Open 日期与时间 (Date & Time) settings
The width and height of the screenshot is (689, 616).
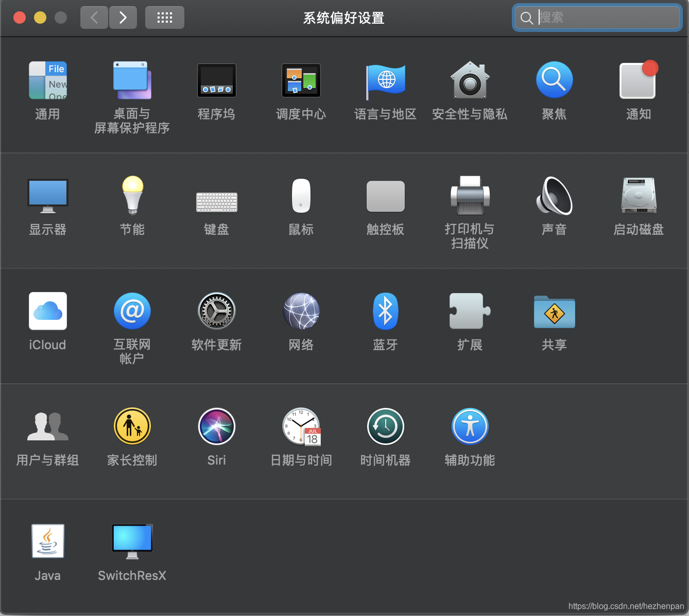(x=301, y=427)
